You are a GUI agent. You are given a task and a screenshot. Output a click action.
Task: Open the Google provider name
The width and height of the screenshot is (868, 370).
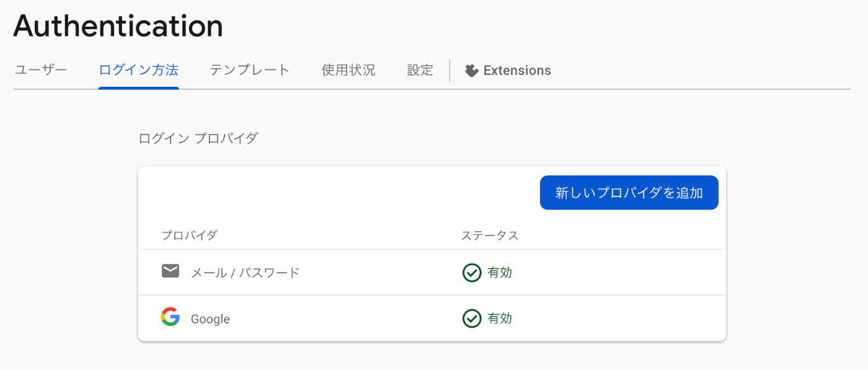(x=210, y=319)
